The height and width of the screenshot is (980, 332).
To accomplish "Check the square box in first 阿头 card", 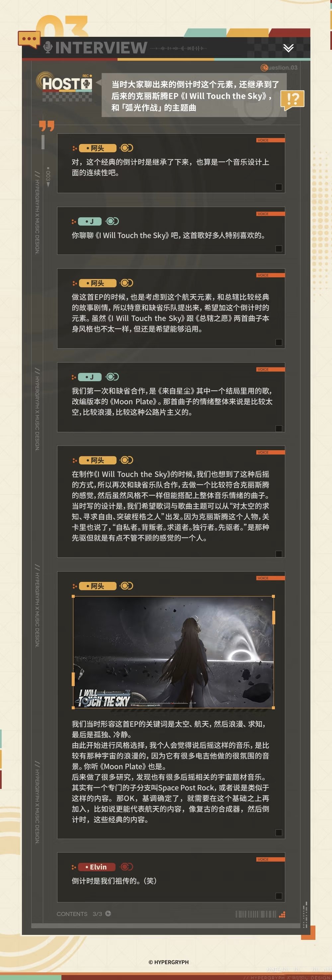I will 279,187.
